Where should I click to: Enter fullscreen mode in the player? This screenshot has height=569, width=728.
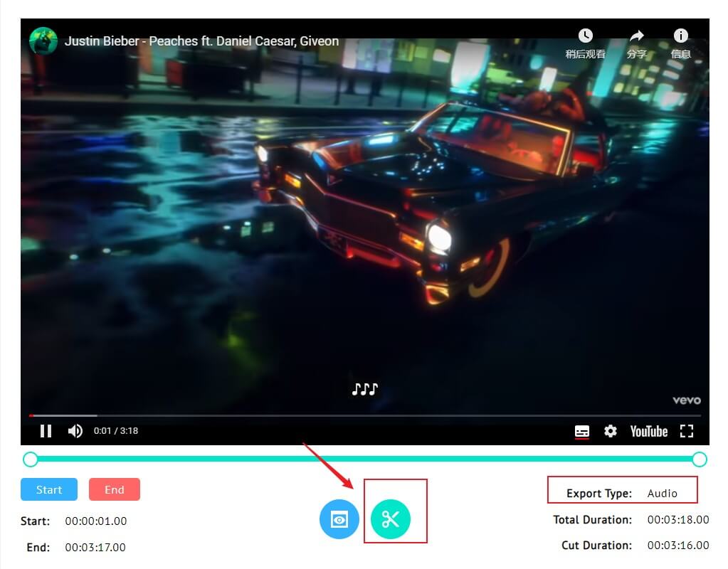[x=687, y=431]
